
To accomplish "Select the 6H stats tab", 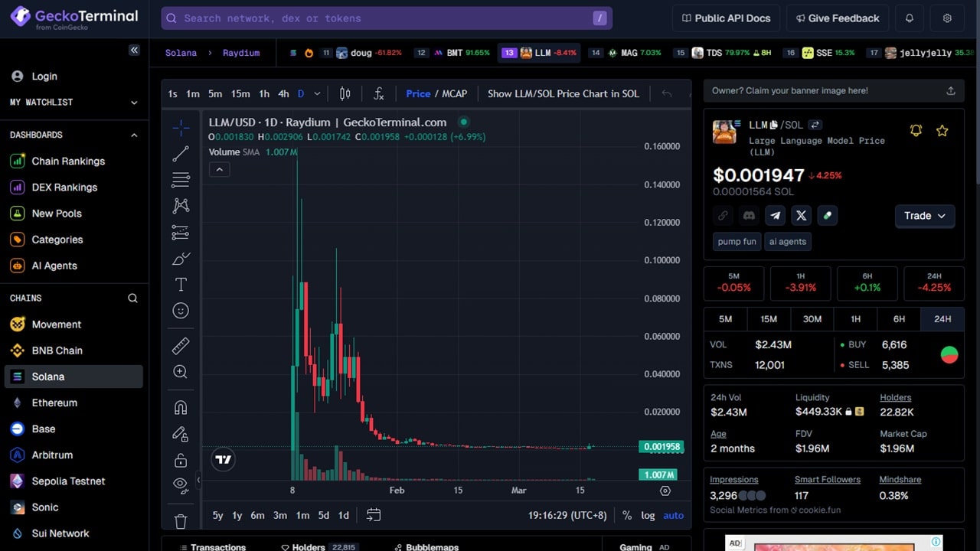I will [x=899, y=319].
